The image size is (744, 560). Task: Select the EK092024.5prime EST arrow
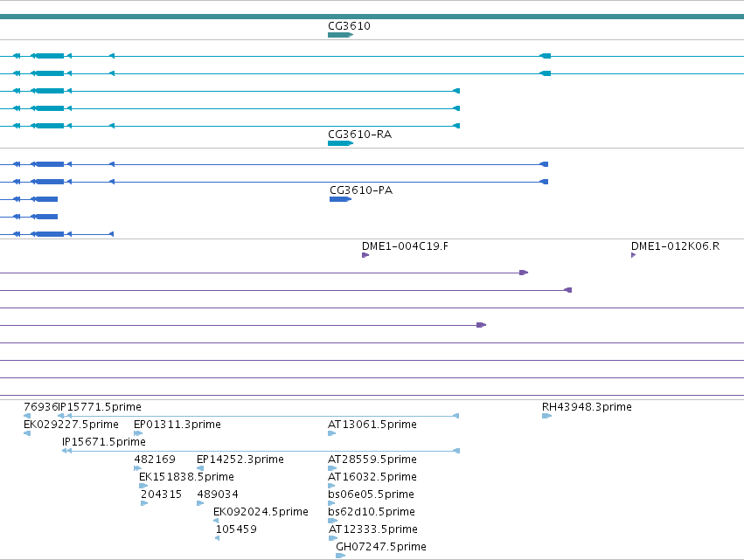pyautogui.click(x=216, y=521)
